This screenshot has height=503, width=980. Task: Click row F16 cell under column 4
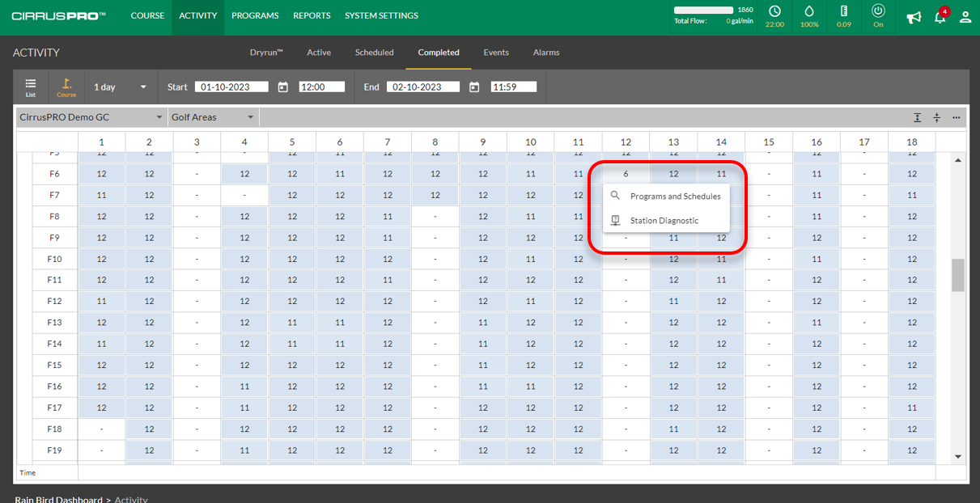(244, 387)
